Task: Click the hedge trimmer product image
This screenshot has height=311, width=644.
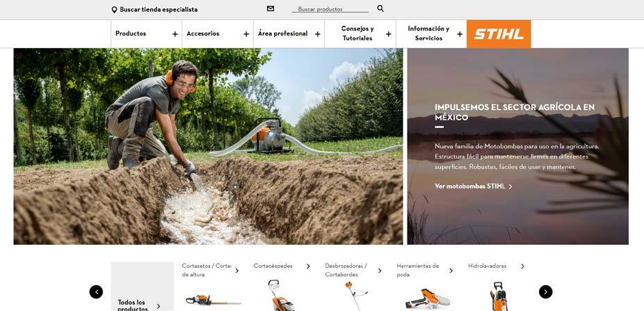Action: coord(214,301)
